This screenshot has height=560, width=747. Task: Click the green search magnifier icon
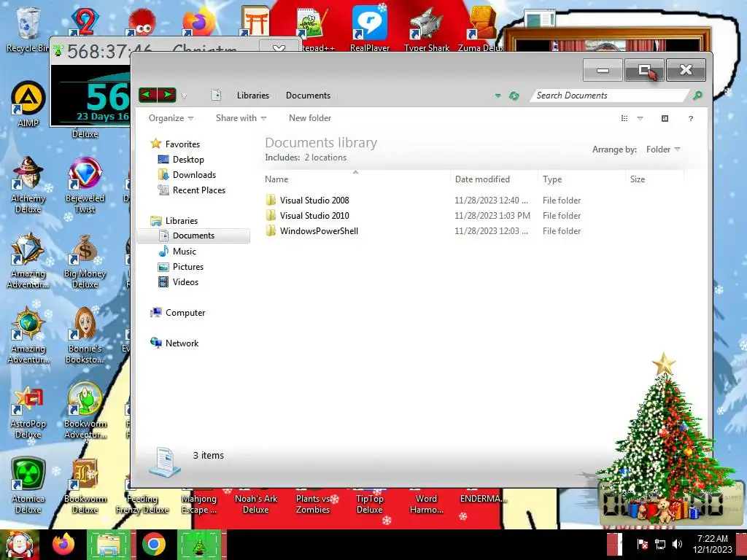pos(697,96)
